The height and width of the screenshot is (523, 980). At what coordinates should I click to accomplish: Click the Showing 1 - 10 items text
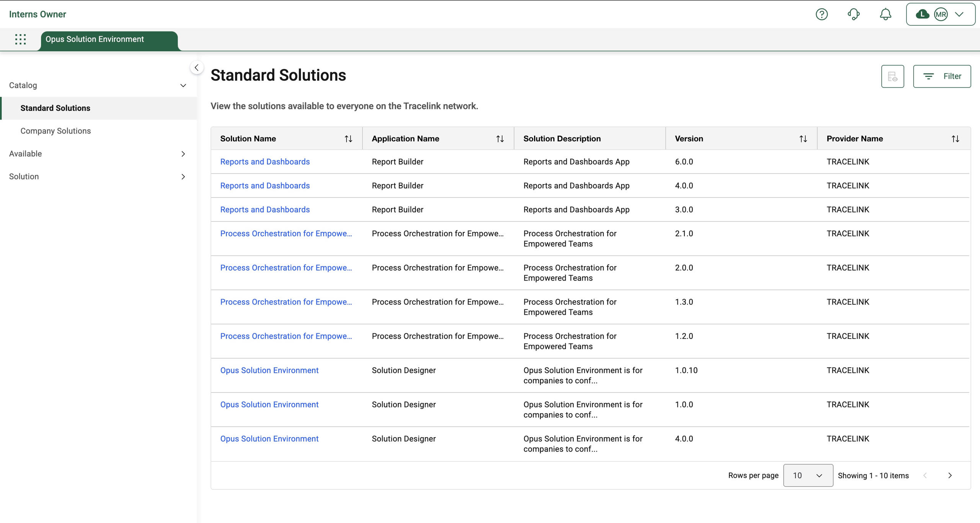pos(873,476)
